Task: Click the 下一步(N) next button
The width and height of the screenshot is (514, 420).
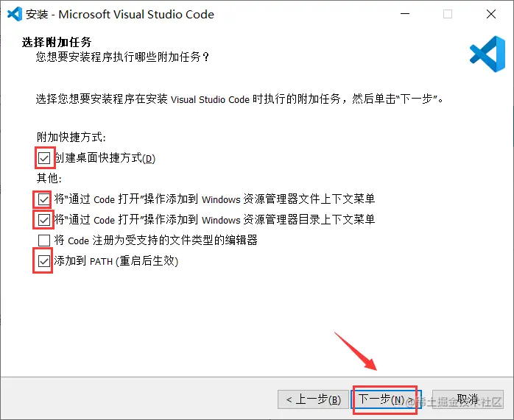Action: point(386,399)
